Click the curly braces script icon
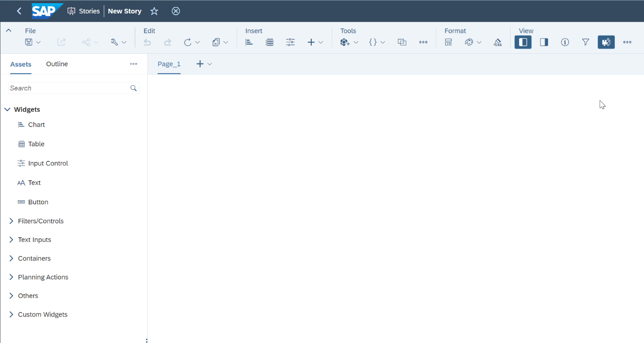This screenshot has height=343, width=644. click(373, 42)
